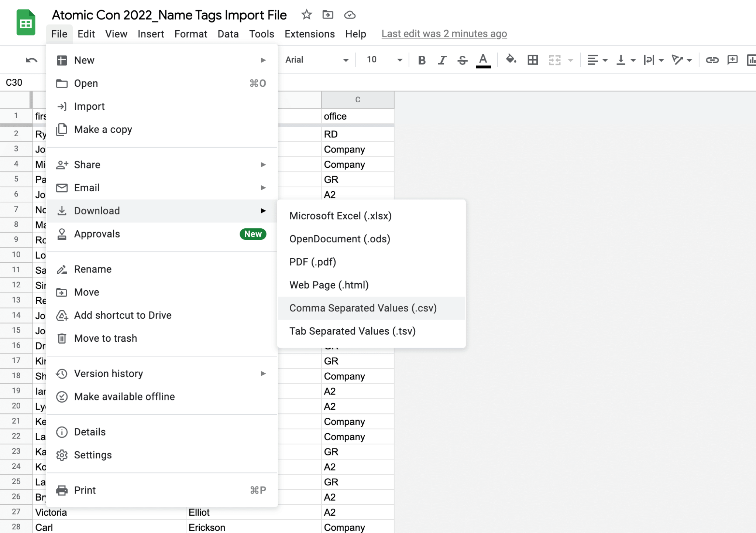Viewport: 756px width, 533px height.
Task: Check document sync status via cloud icon
Action: point(350,15)
